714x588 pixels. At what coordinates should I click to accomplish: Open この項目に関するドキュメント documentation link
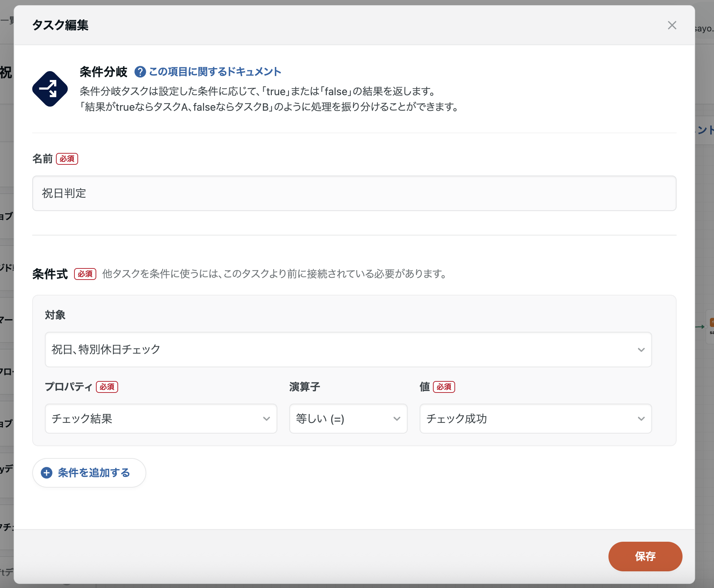click(215, 72)
